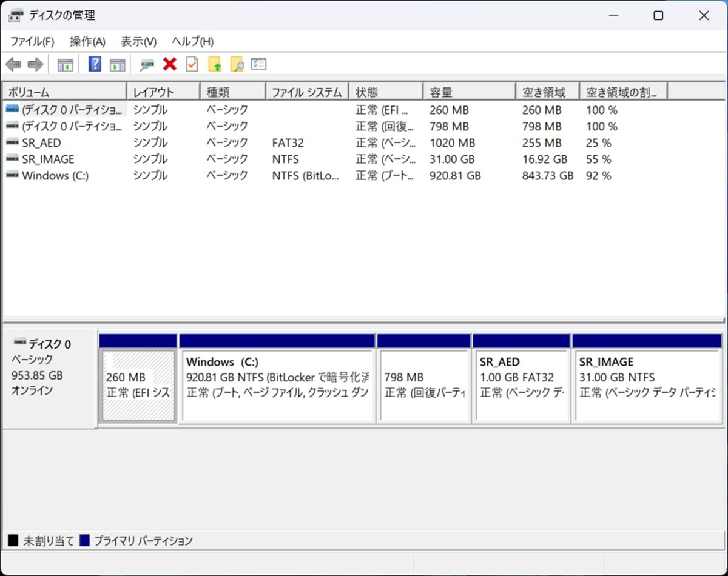Click the show/hide console tree icon
728x576 pixels.
65,64
